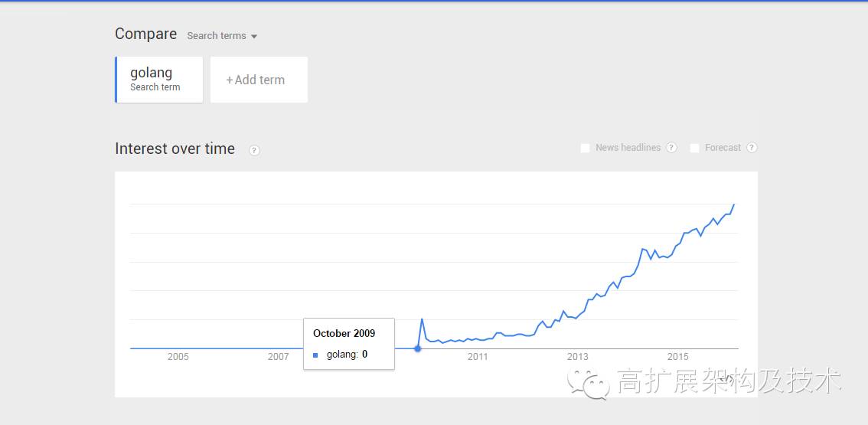Image resolution: width=868 pixels, height=425 pixels.
Task: Click the blue square golang legend marker
Action: coord(315,355)
